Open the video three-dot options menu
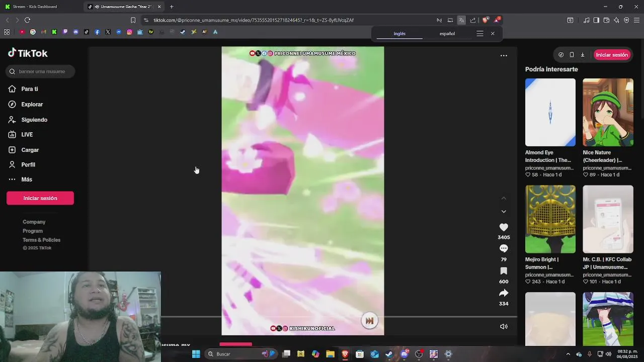The width and height of the screenshot is (644, 362). tap(504, 55)
